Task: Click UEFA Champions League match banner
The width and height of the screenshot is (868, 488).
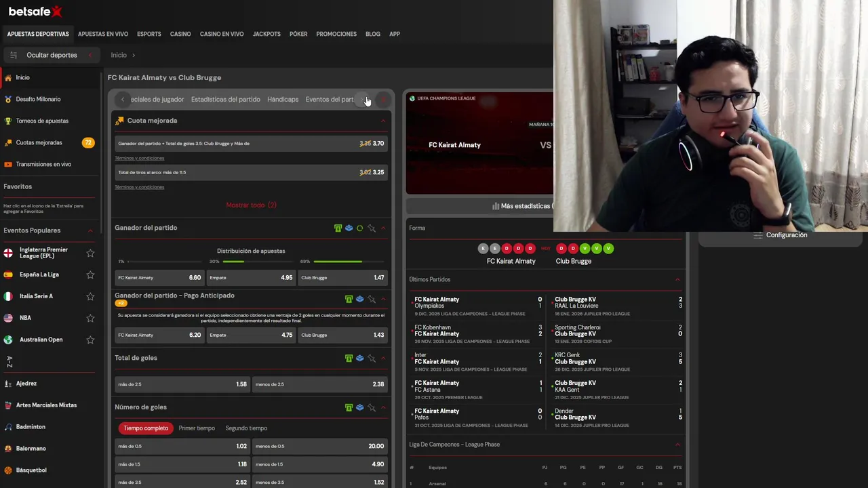Action: (x=479, y=143)
